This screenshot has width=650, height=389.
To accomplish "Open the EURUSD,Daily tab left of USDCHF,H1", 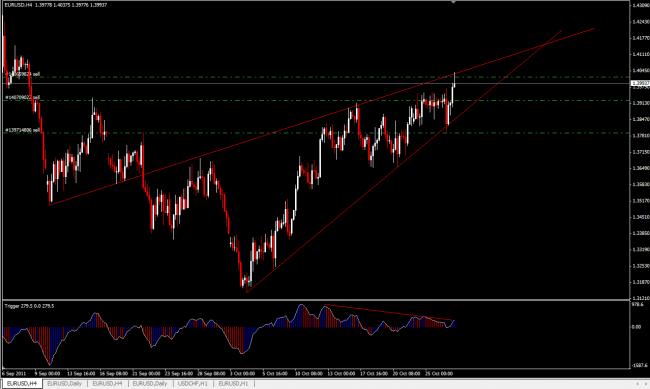I will tap(150, 384).
